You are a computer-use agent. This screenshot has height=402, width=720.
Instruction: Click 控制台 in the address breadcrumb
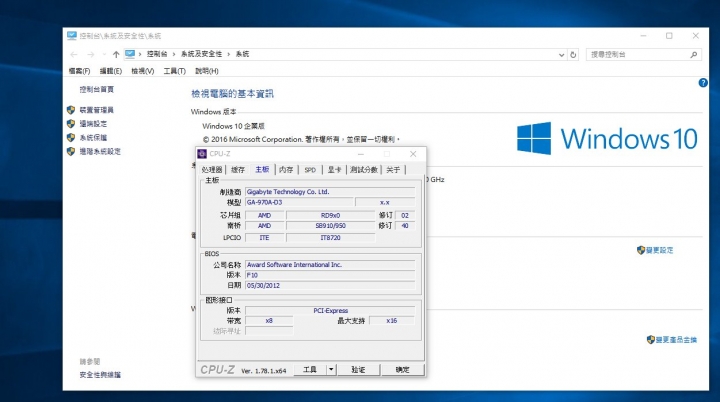(157, 54)
